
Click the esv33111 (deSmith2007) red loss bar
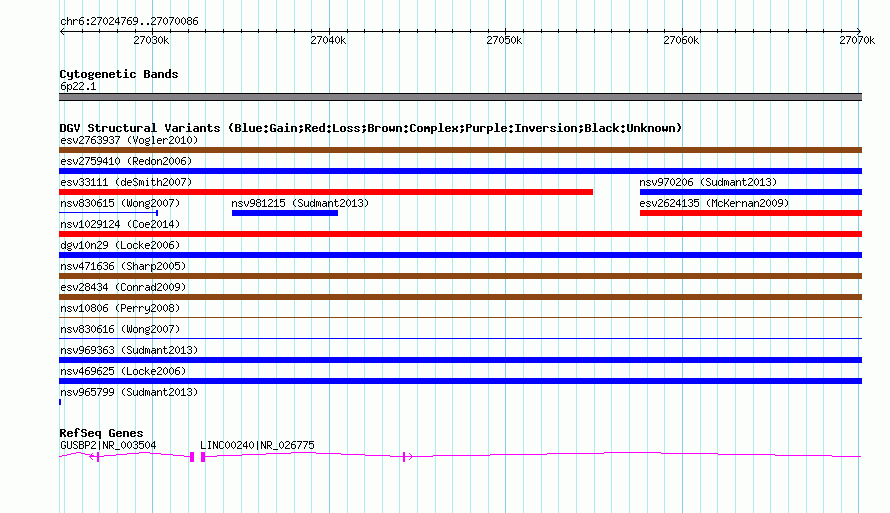tap(326, 192)
